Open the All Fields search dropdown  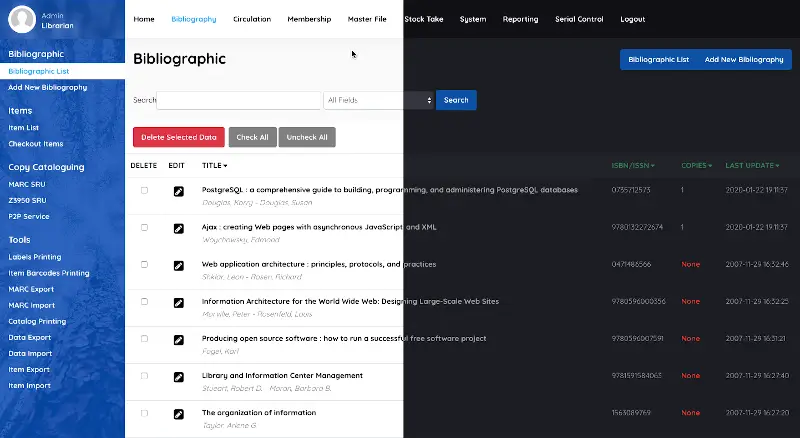pos(379,100)
